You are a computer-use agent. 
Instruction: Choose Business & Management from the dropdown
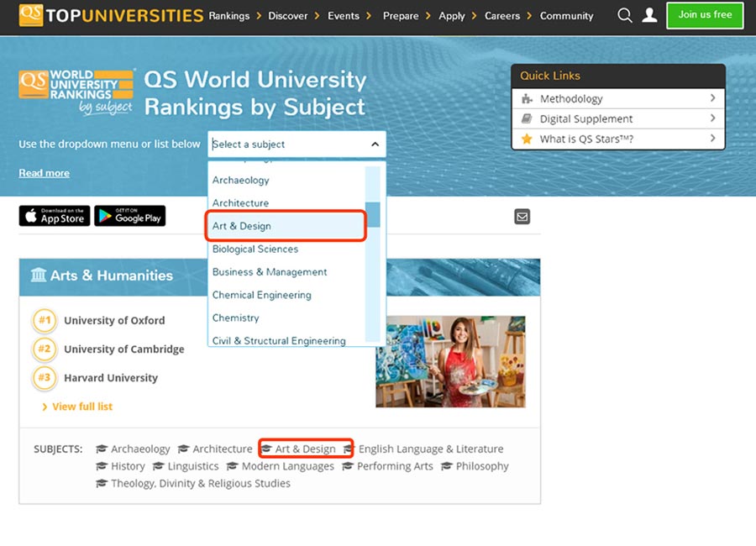pyautogui.click(x=287, y=272)
